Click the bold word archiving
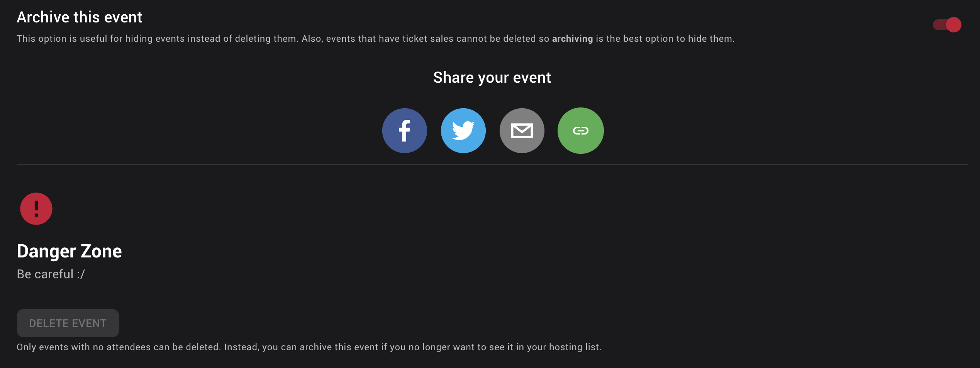 click(572, 39)
